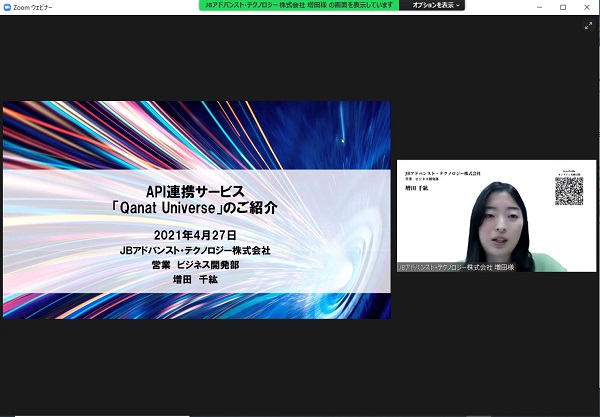Click the Zoom logo icon in the title bar
The width and height of the screenshot is (600, 417).
pos(7,7)
